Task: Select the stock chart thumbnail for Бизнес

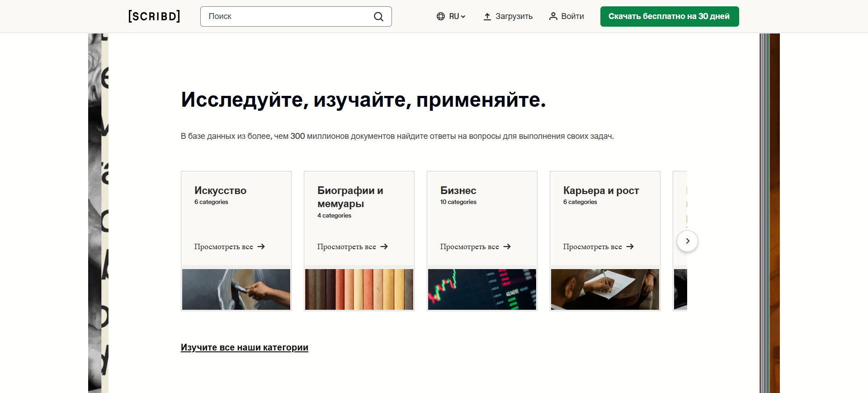Action: point(482,289)
